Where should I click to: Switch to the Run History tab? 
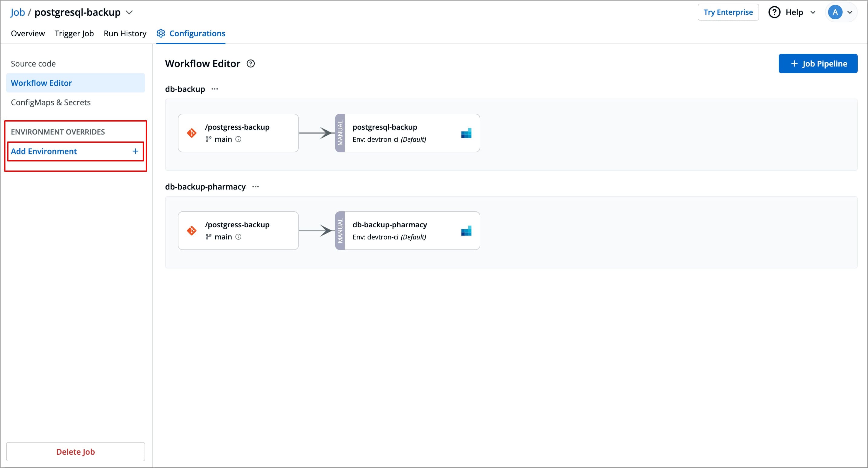pyautogui.click(x=125, y=33)
